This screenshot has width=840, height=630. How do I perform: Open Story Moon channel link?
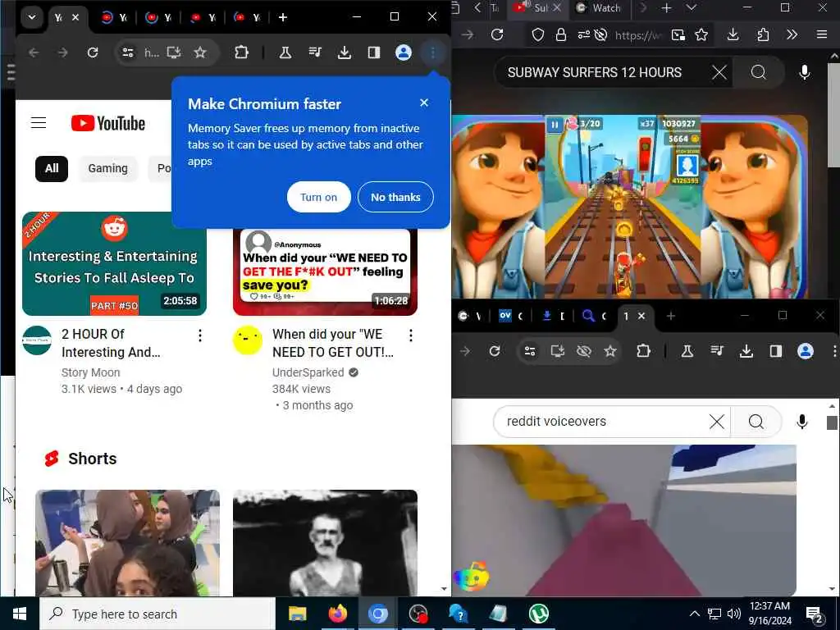click(90, 372)
